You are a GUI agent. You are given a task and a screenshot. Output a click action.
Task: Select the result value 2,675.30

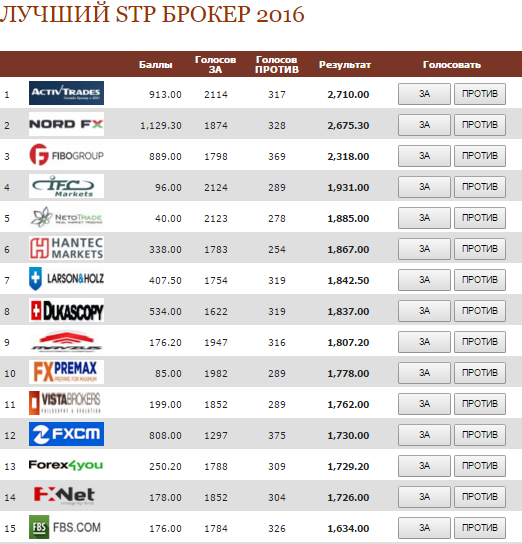tap(348, 125)
